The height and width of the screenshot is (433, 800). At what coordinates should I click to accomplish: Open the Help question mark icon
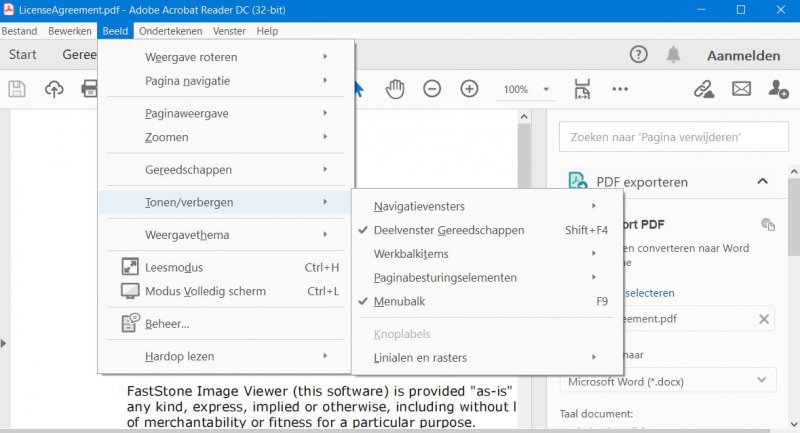pyautogui.click(x=638, y=55)
